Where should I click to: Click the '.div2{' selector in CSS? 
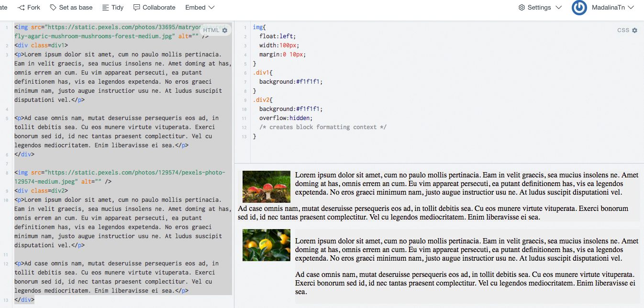point(263,100)
